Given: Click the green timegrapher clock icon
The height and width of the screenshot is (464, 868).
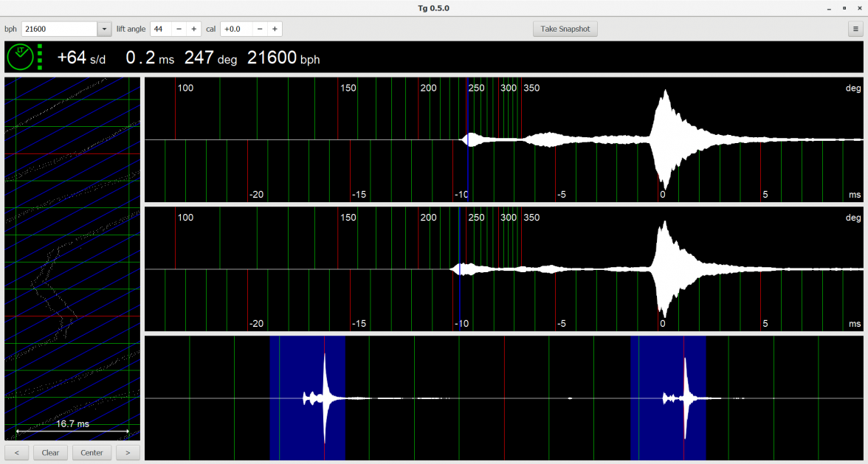Looking at the screenshot, I should coord(21,55).
